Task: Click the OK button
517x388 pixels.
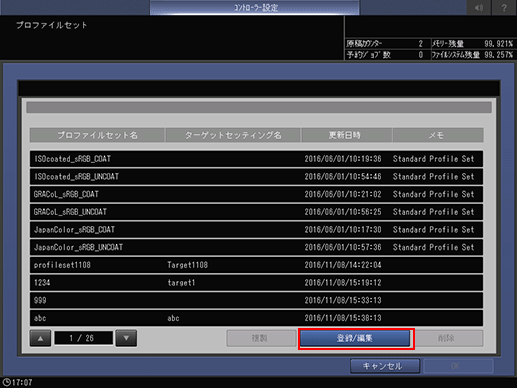Action: 458,366
